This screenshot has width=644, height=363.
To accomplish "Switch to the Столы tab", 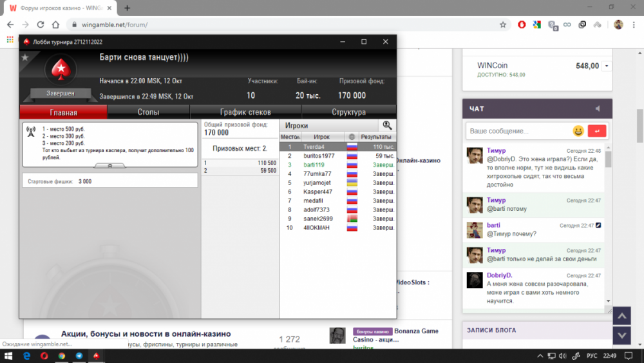I will click(x=148, y=112).
